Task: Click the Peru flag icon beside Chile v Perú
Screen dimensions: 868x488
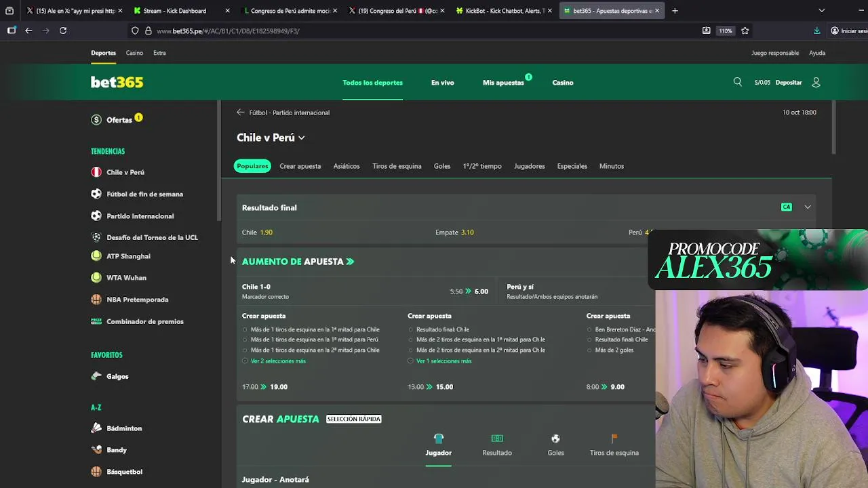Action: click(x=96, y=172)
